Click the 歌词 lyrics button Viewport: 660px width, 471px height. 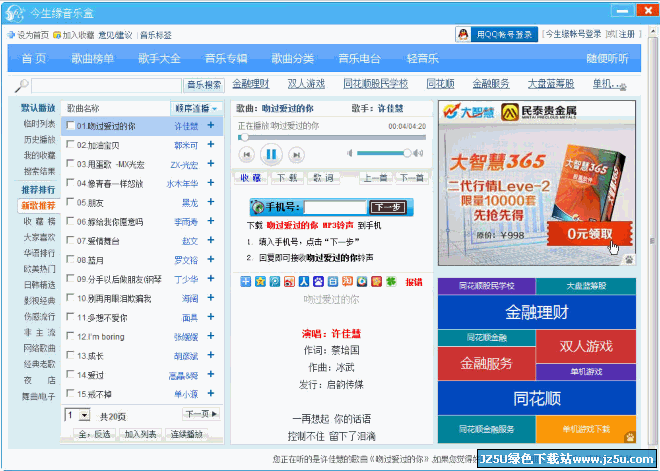pos(323,178)
